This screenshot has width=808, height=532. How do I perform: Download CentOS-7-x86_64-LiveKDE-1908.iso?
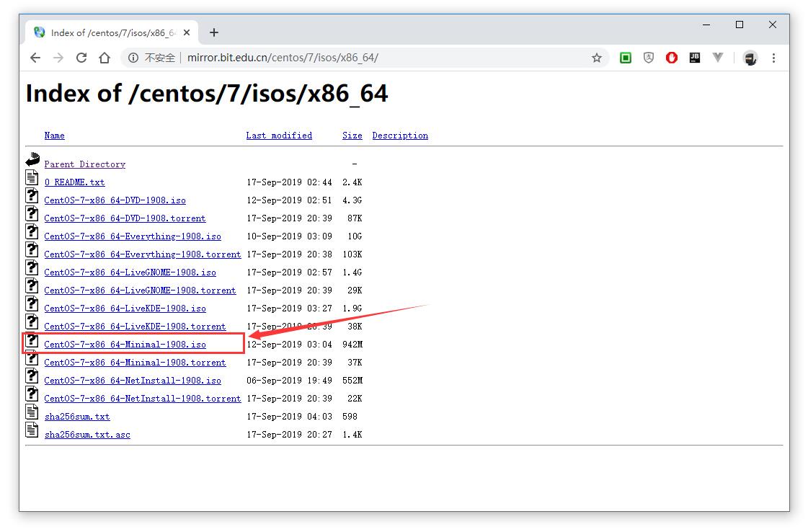(x=125, y=309)
